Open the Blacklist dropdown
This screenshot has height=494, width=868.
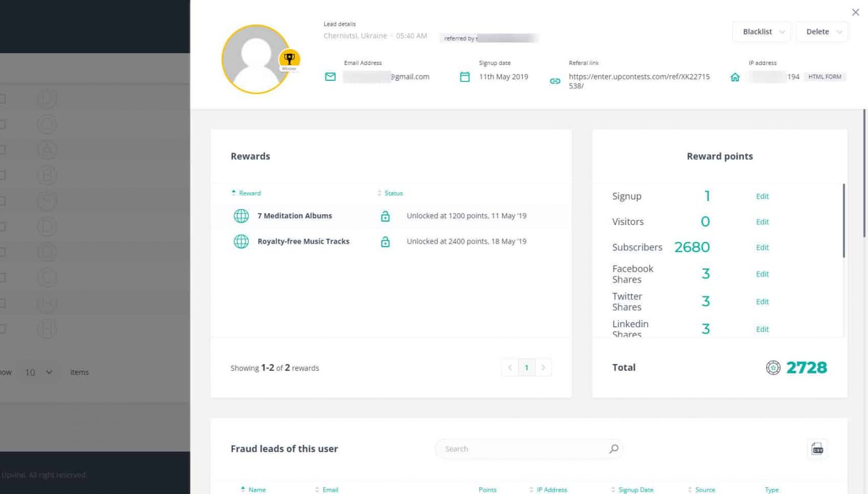coord(762,32)
